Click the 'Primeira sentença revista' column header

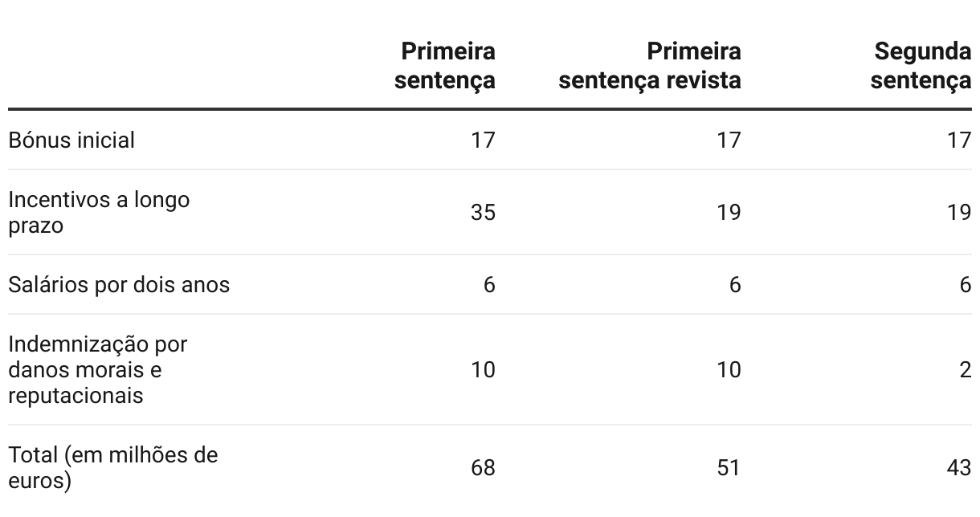pos(650,67)
